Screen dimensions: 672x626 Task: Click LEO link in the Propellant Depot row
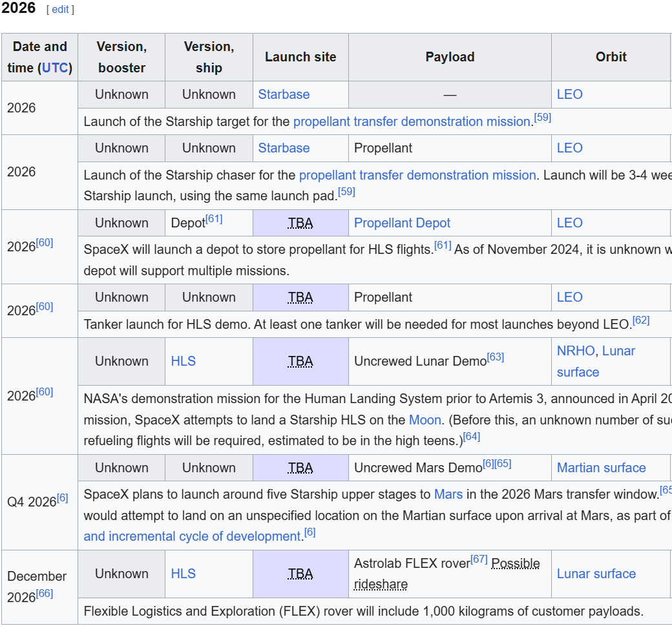[569, 223]
